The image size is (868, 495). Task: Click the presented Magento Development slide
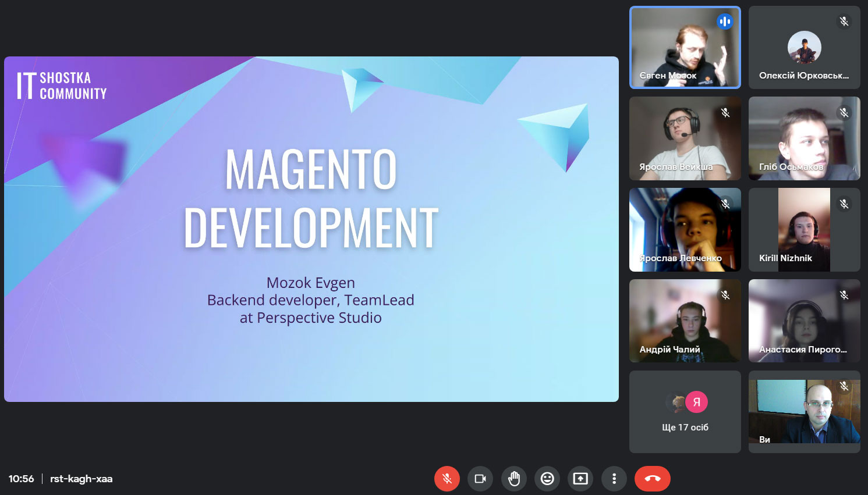click(311, 229)
